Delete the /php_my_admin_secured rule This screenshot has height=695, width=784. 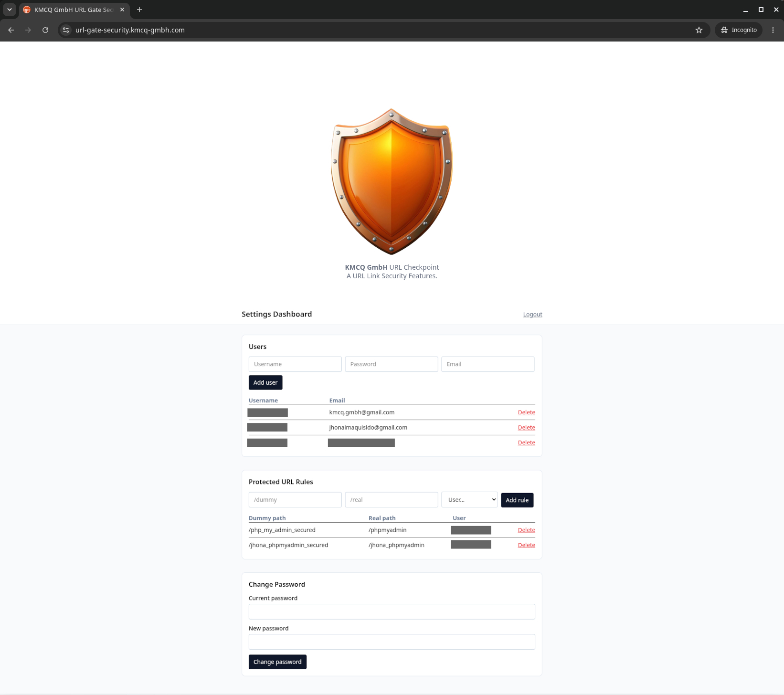click(x=526, y=530)
